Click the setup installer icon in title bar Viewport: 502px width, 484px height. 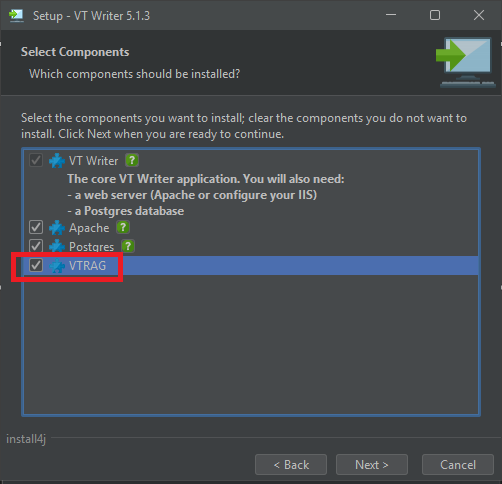click(x=16, y=15)
